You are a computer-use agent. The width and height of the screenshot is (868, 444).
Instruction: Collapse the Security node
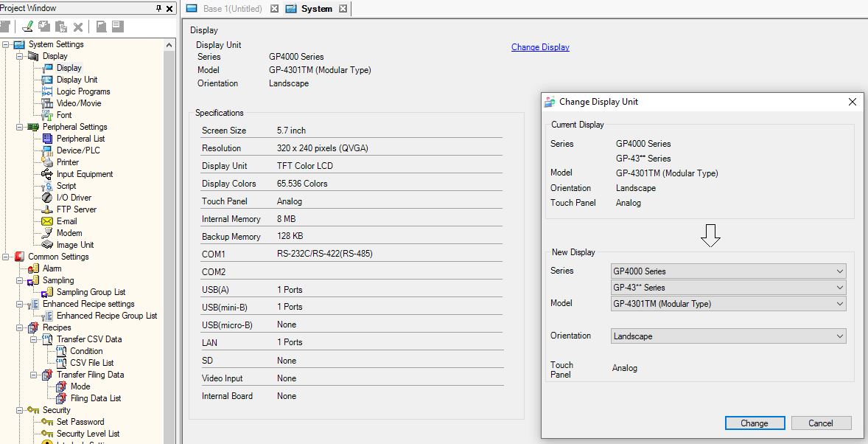(19, 410)
